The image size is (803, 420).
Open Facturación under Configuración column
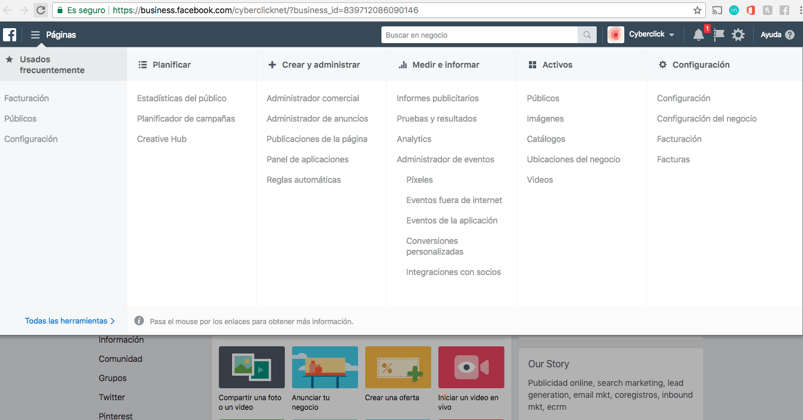pyautogui.click(x=679, y=139)
